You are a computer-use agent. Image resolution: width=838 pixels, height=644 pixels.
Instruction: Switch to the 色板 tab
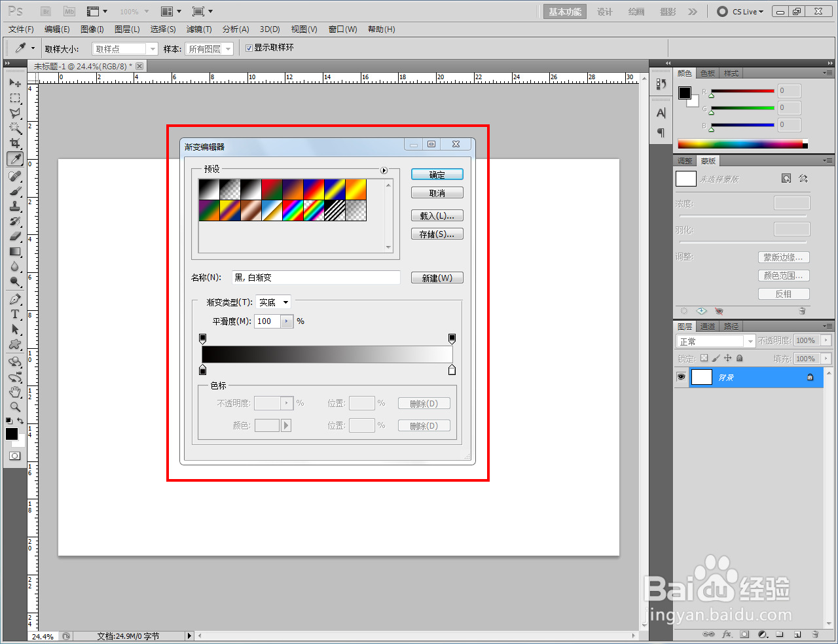click(x=708, y=73)
